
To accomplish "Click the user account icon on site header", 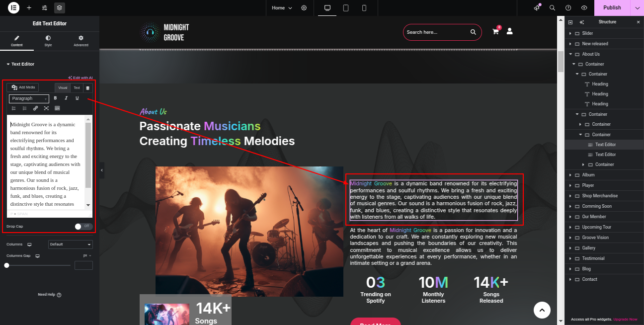I will 509,31.
